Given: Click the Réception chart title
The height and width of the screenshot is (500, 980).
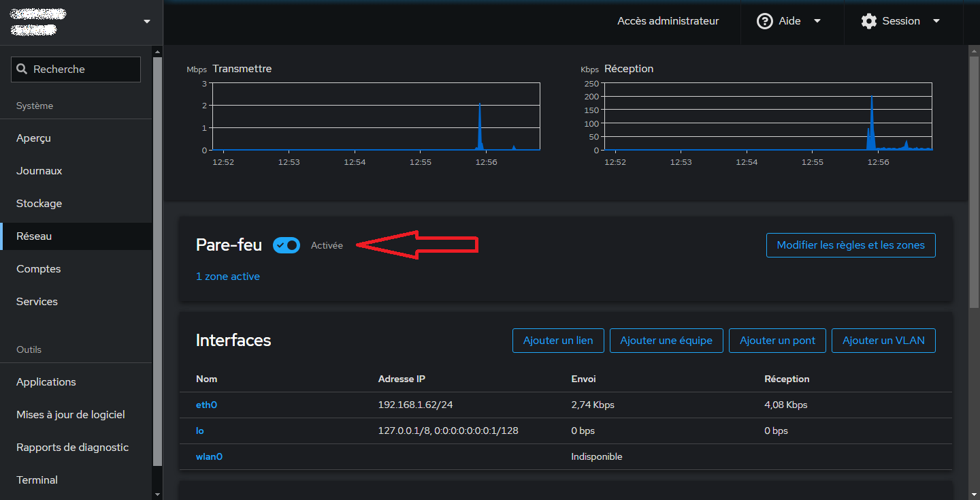Looking at the screenshot, I should coord(629,69).
